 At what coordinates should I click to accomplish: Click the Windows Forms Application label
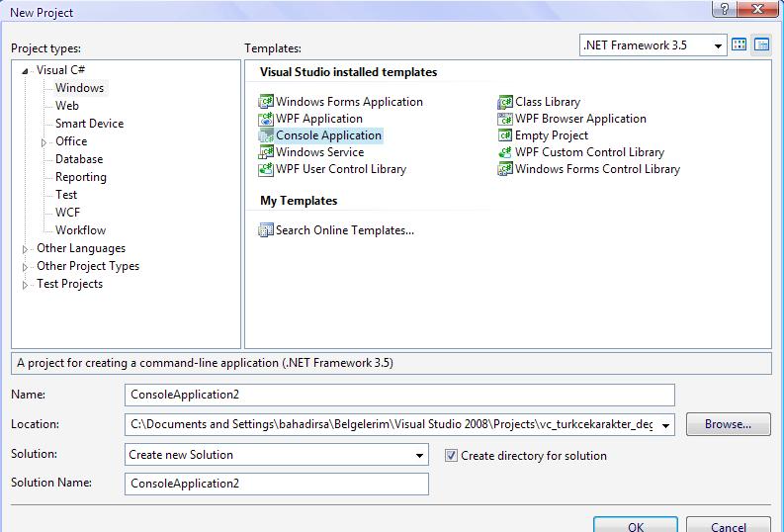tap(349, 102)
